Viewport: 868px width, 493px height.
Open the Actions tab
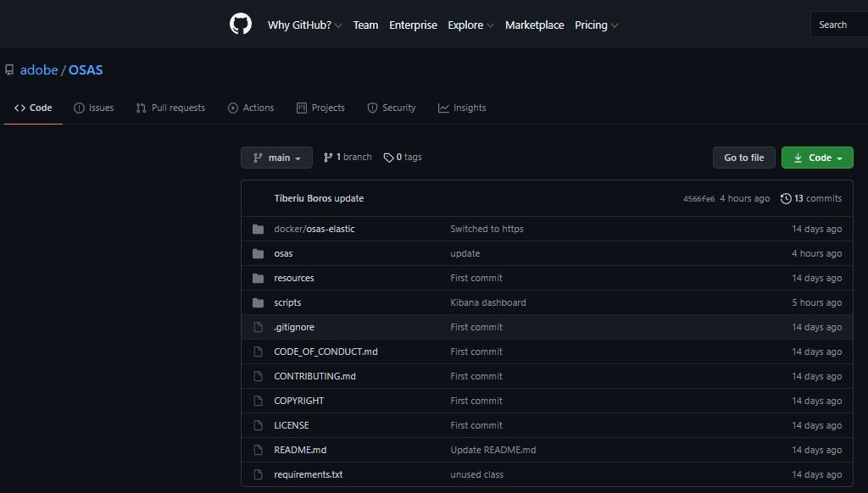point(251,108)
